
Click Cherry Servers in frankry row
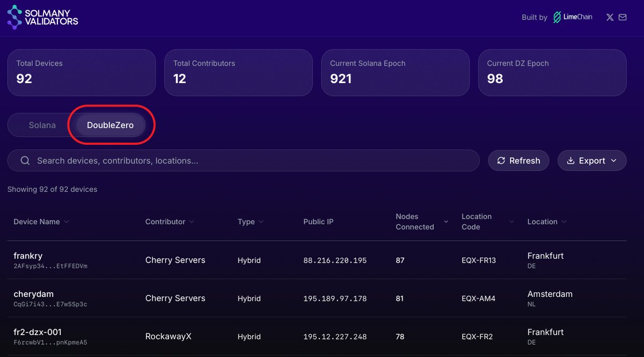point(175,260)
